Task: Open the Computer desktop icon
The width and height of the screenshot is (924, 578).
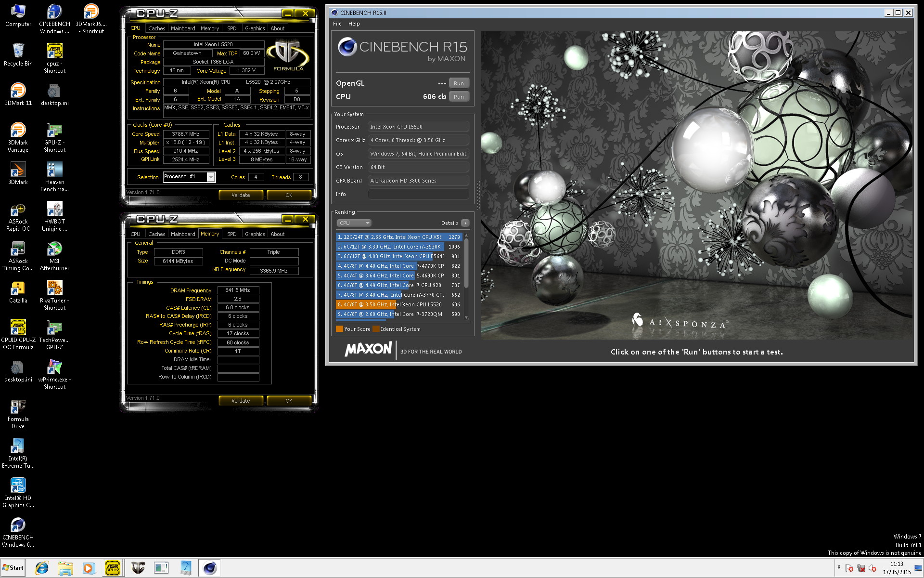Action: (18, 15)
